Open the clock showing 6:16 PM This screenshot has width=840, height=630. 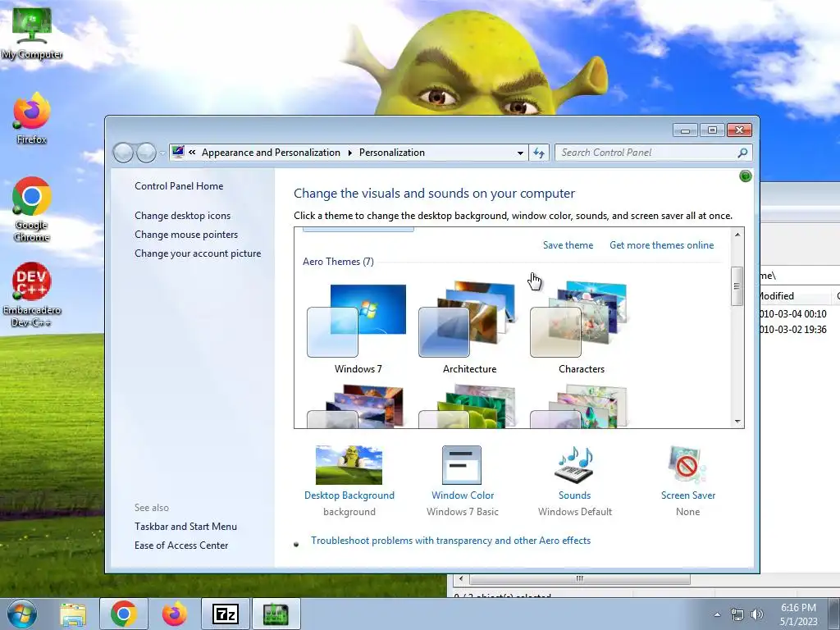[798, 614]
